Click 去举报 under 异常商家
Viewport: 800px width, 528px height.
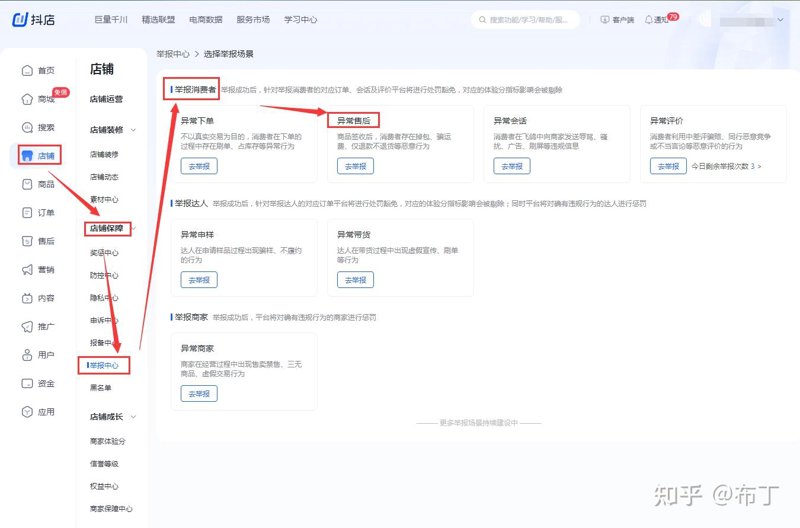(199, 394)
